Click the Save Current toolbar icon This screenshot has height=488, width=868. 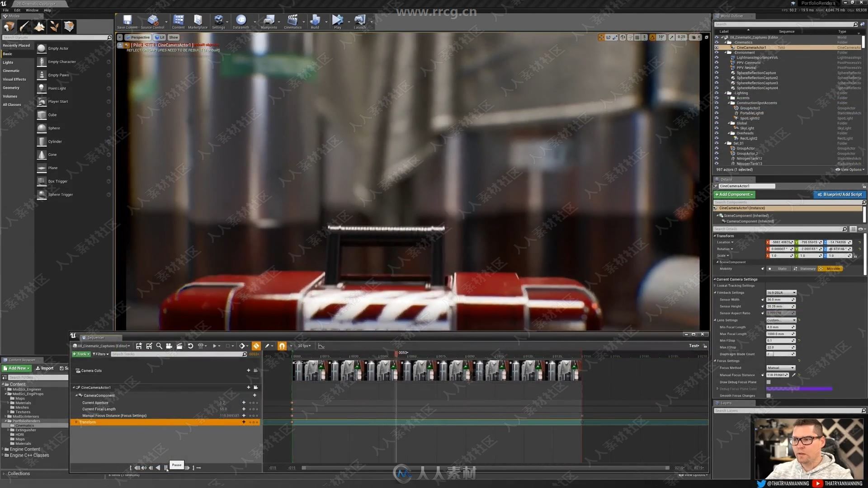pyautogui.click(x=127, y=22)
